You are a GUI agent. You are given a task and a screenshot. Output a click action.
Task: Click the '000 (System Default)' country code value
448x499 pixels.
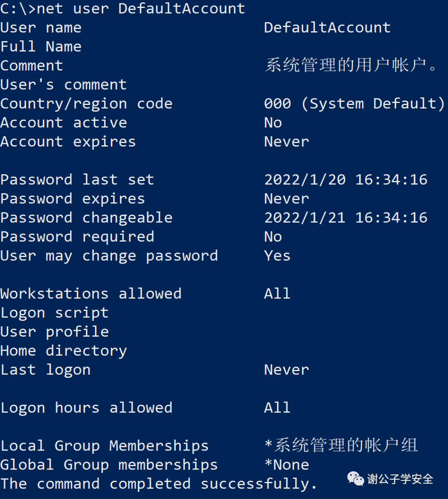tap(354, 104)
